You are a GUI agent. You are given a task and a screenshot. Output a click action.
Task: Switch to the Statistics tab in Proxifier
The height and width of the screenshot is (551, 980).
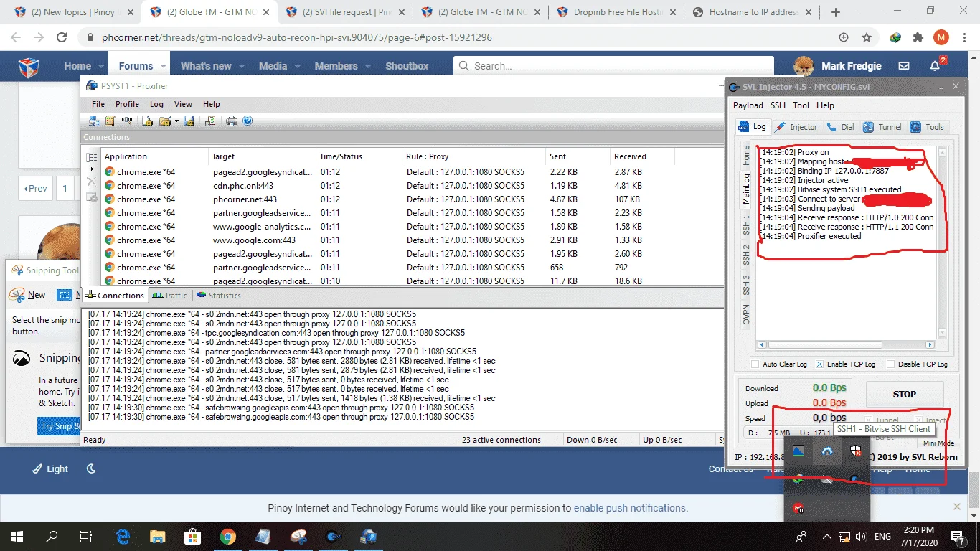(x=219, y=296)
